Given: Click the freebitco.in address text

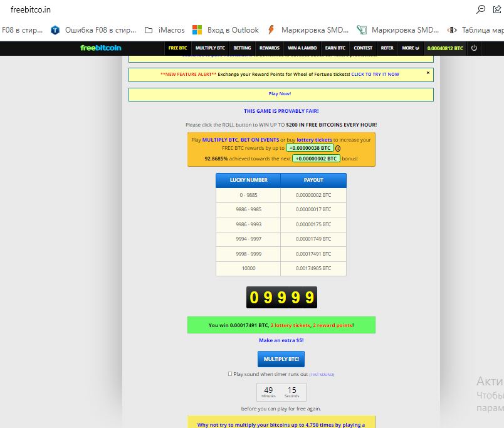Looking at the screenshot, I should tap(31, 9).
